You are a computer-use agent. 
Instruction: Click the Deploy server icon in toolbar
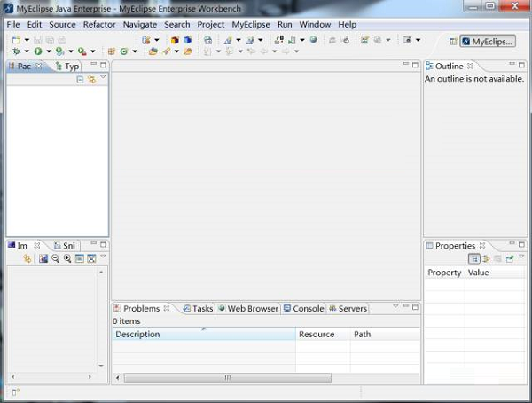point(279,40)
